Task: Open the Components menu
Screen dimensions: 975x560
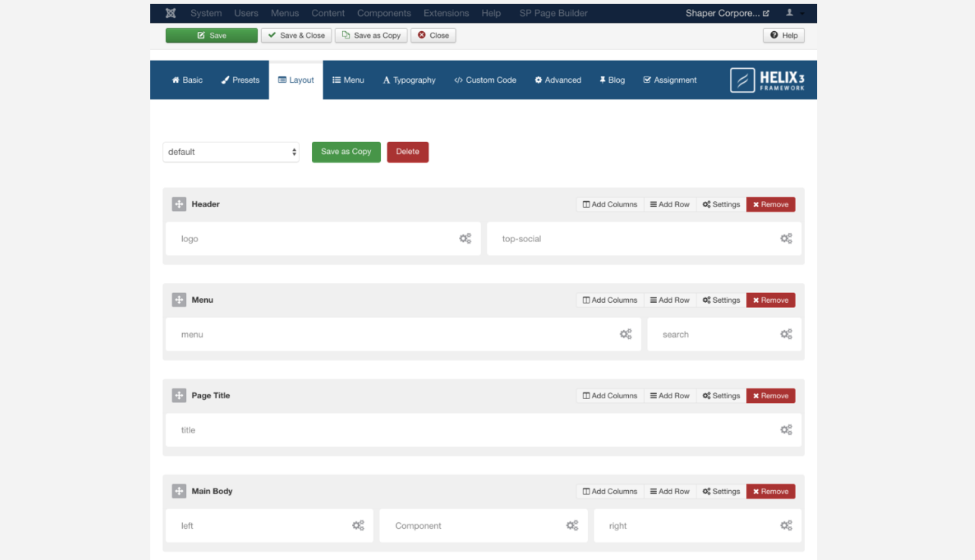Action: pyautogui.click(x=384, y=13)
